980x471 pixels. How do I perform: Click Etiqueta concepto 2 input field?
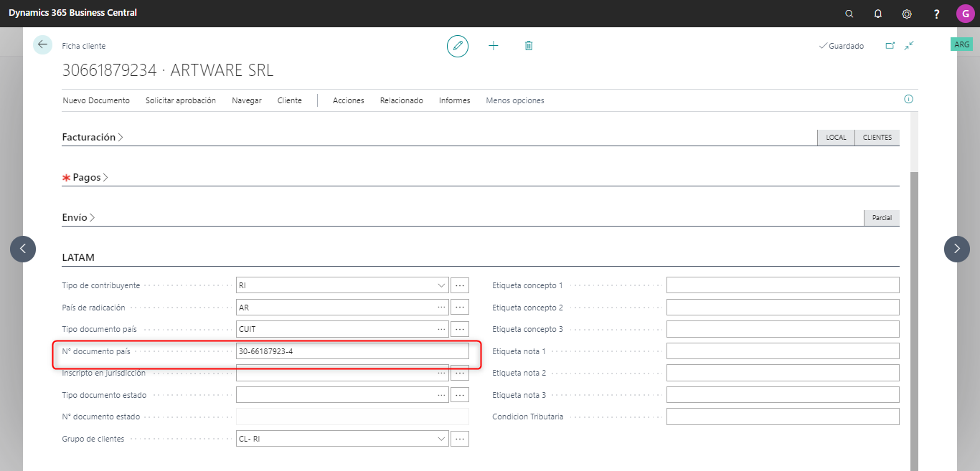pos(783,308)
